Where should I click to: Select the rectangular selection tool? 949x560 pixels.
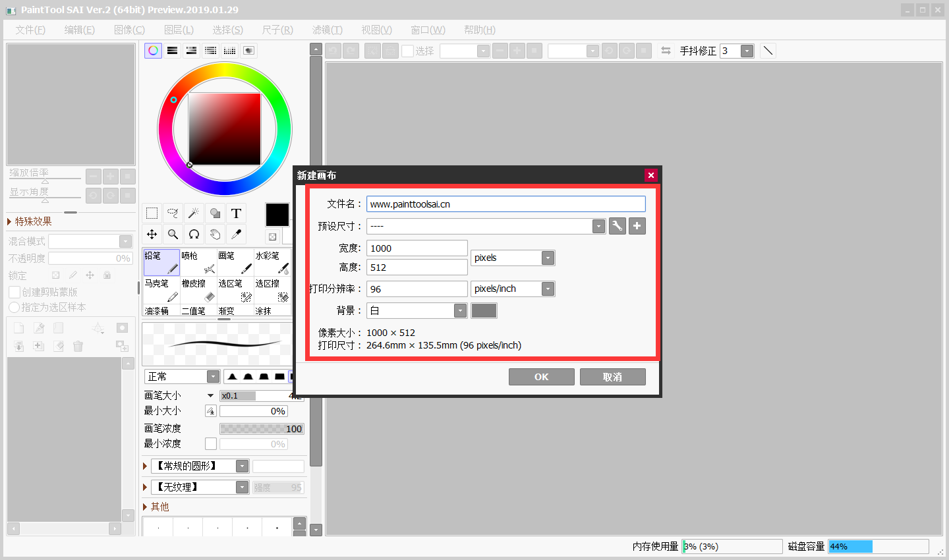pos(152,213)
